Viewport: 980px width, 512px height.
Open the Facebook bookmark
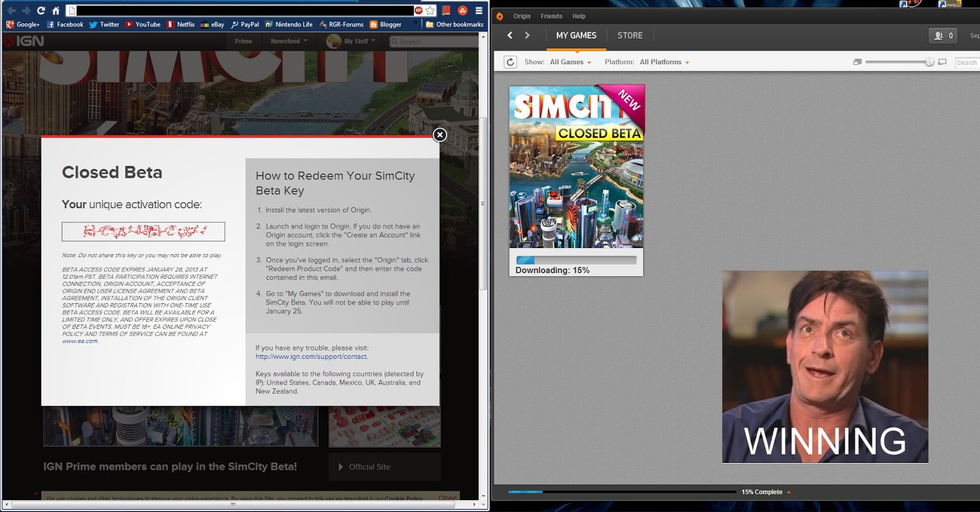65,24
